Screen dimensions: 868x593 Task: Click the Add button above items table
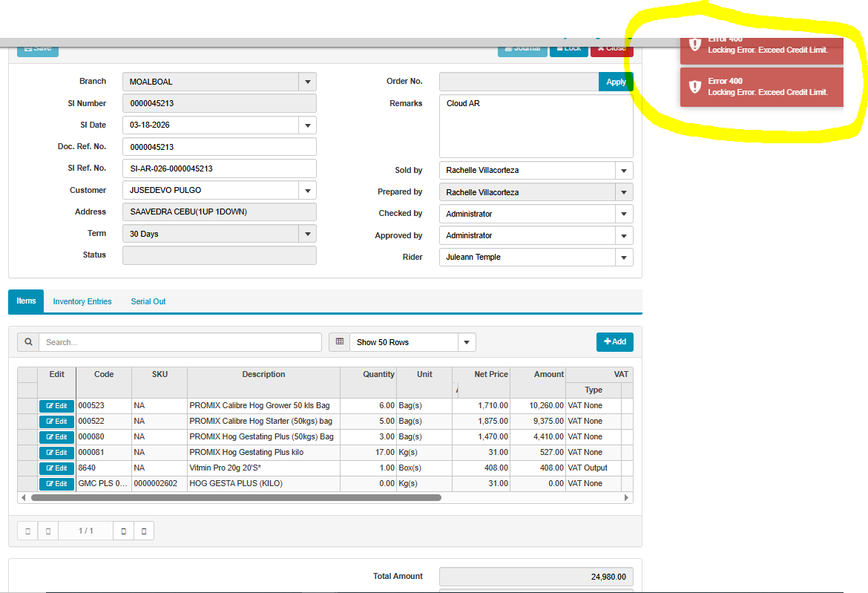pyautogui.click(x=614, y=342)
